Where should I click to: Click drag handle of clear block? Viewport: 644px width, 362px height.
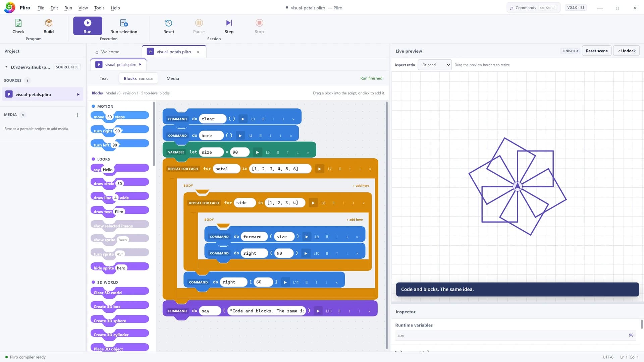click(263, 119)
